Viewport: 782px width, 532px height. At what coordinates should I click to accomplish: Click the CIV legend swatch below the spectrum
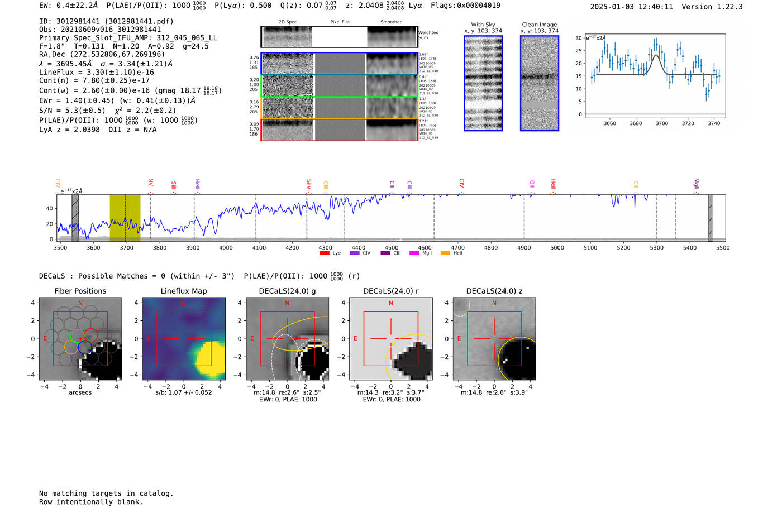pyautogui.click(x=355, y=253)
